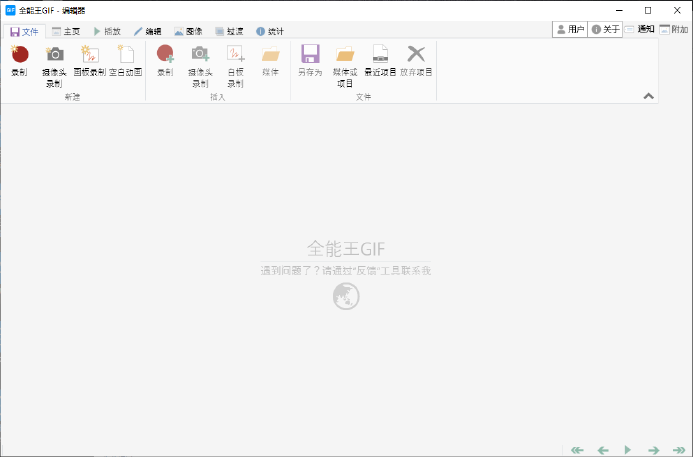Select the 编辑 (Edit) ribbon tab

[x=147, y=31]
